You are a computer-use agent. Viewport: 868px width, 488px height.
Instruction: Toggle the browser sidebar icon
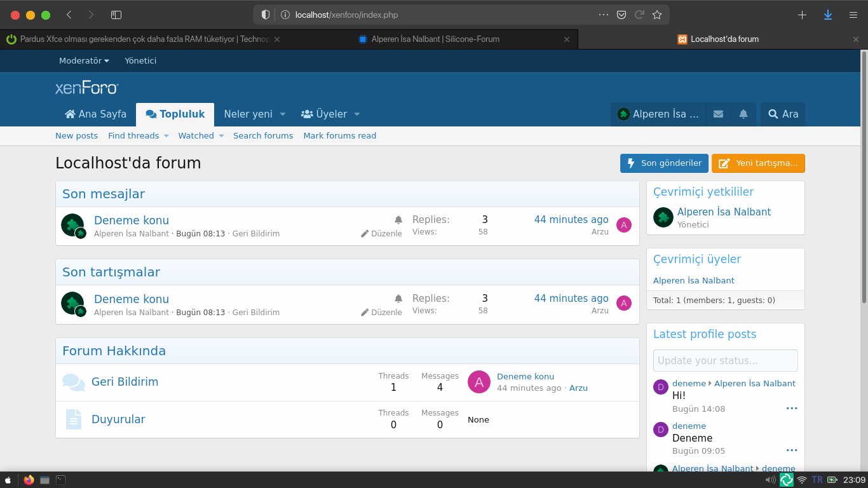point(116,15)
